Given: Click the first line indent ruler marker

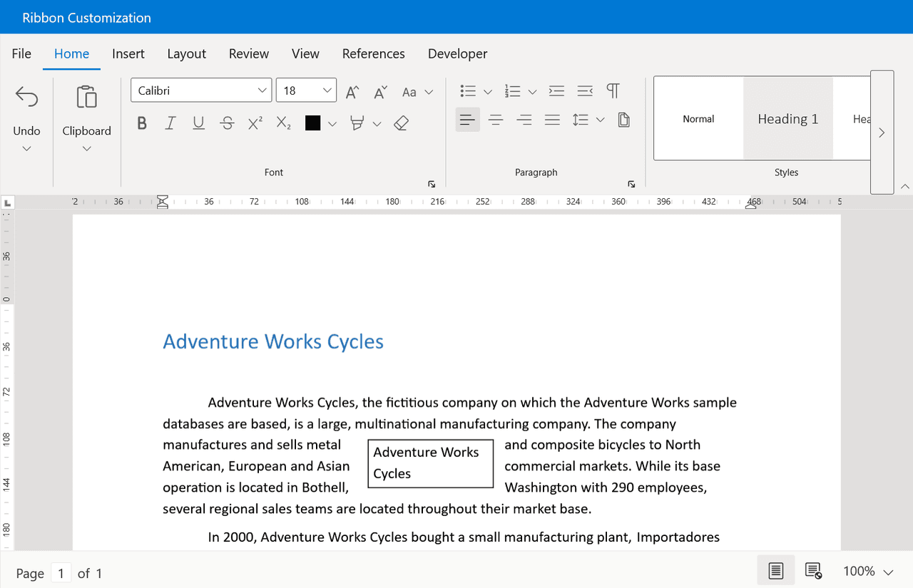Looking at the screenshot, I should point(163,199).
